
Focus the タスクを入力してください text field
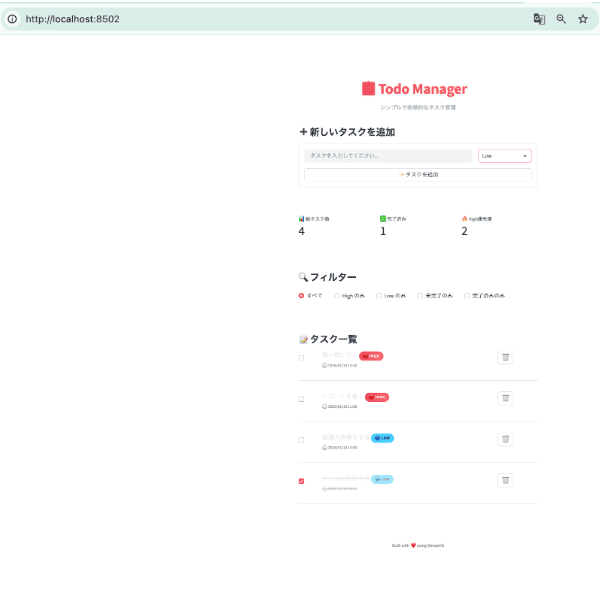click(x=388, y=156)
